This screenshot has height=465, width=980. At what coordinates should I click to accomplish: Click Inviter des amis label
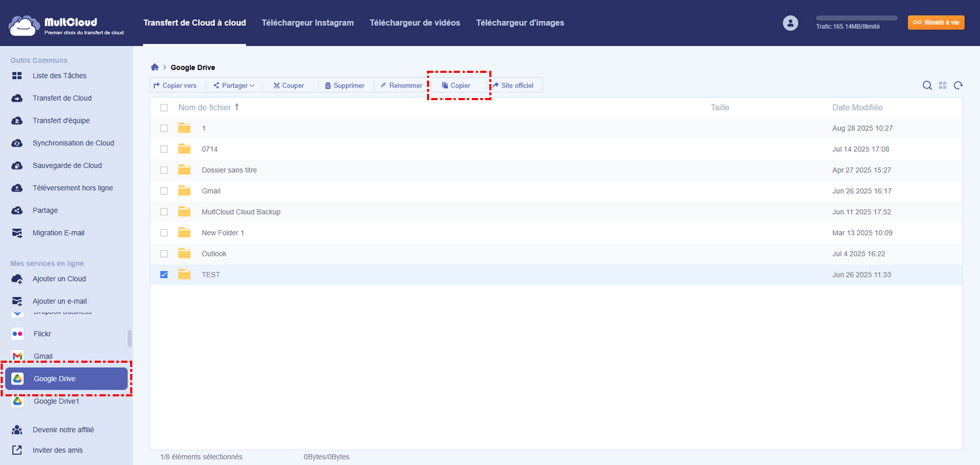point(57,450)
